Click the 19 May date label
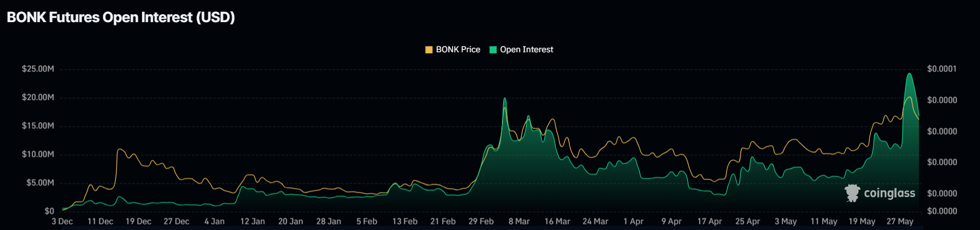 pos(862,221)
